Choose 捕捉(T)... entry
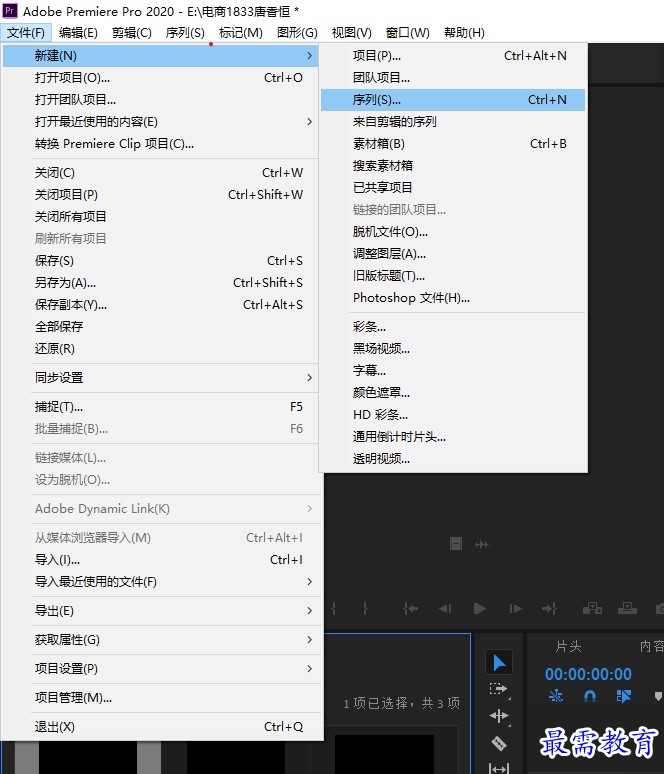The image size is (664, 774). point(160,407)
